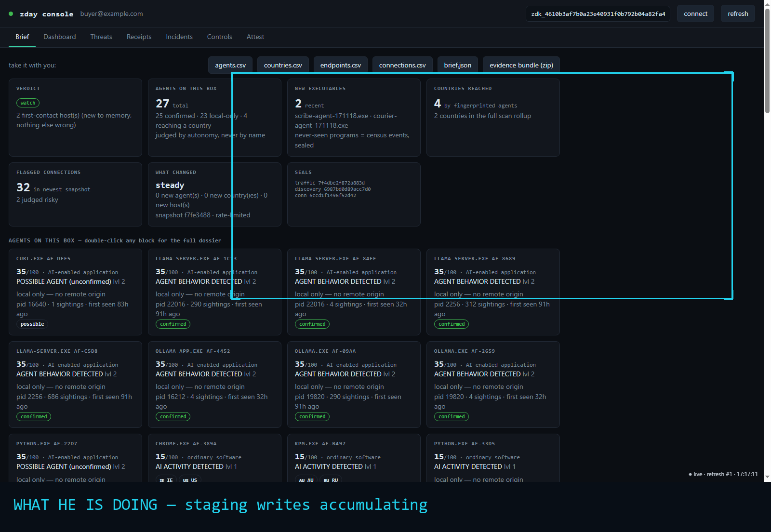The image size is (771, 532).
Task: Click confirmed badge on LLAMA-SERVER.EXE AF-1C23
Action: coord(173,324)
